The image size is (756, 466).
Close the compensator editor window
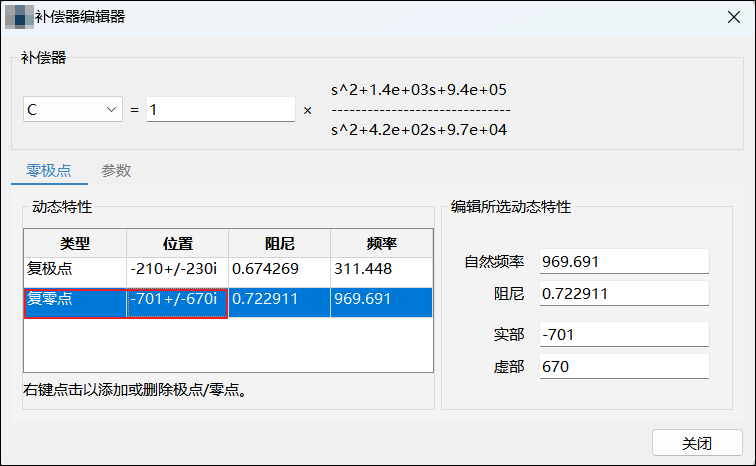tap(733, 17)
